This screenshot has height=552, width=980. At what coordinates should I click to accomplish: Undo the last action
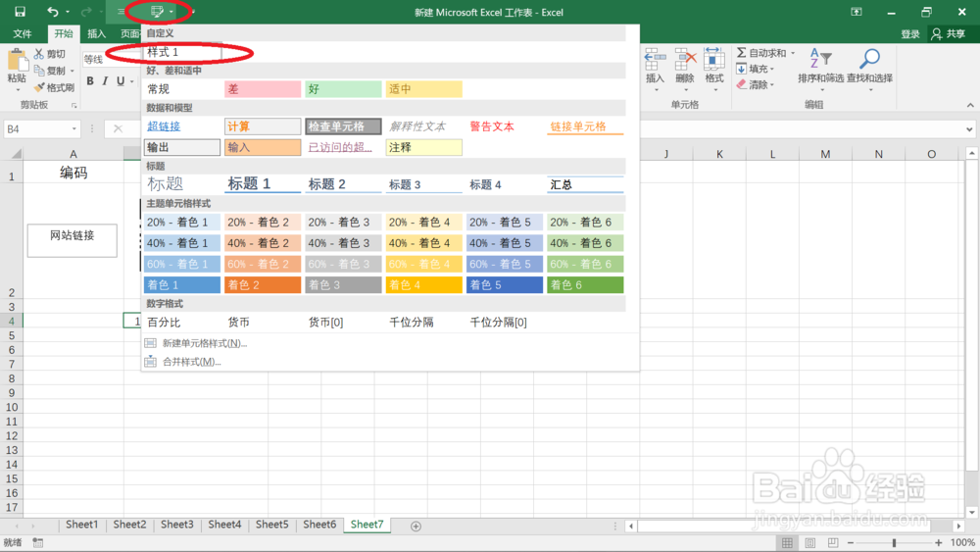click(x=53, y=11)
